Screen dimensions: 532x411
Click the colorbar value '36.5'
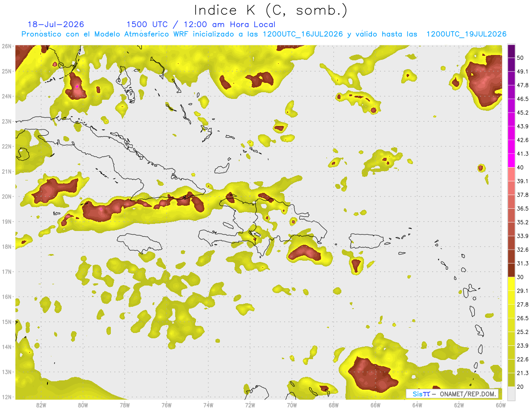(522, 209)
